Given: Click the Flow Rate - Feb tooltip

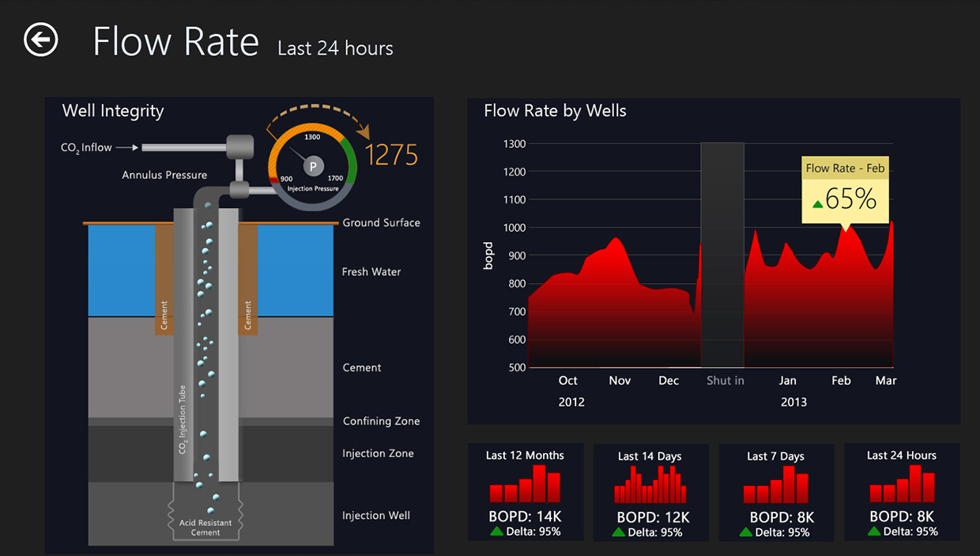Looking at the screenshot, I should coord(845,190).
